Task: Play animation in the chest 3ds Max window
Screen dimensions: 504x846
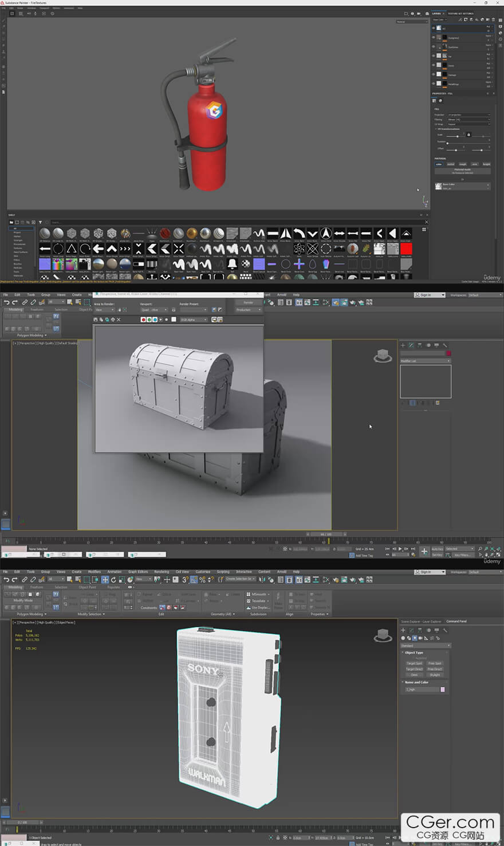Action: point(400,549)
